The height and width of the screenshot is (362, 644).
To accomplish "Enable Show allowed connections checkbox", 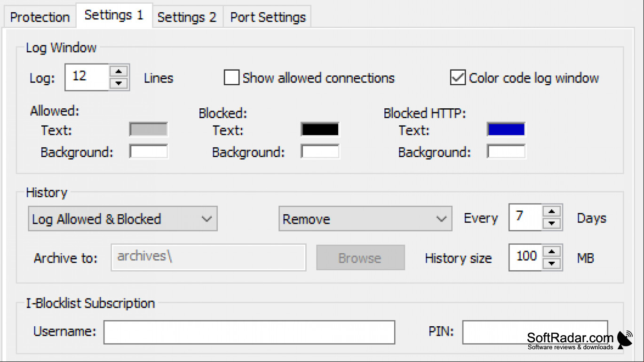I will 231,78.
